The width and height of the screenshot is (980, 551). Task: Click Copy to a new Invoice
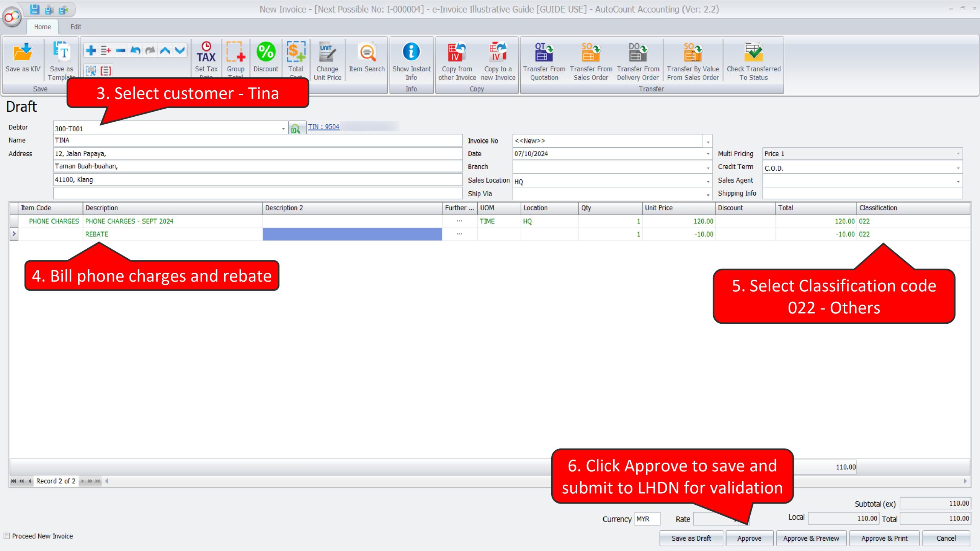click(x=498, y=60)
